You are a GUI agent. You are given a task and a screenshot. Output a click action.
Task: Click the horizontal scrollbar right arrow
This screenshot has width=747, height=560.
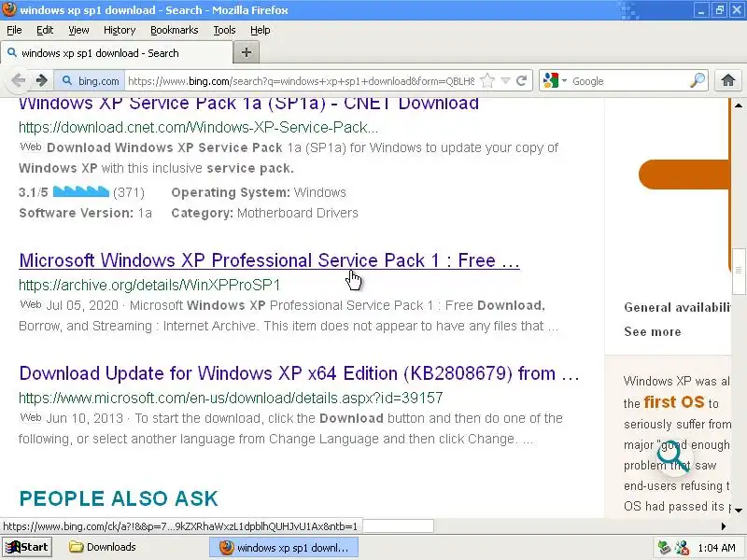coord(725,526)
